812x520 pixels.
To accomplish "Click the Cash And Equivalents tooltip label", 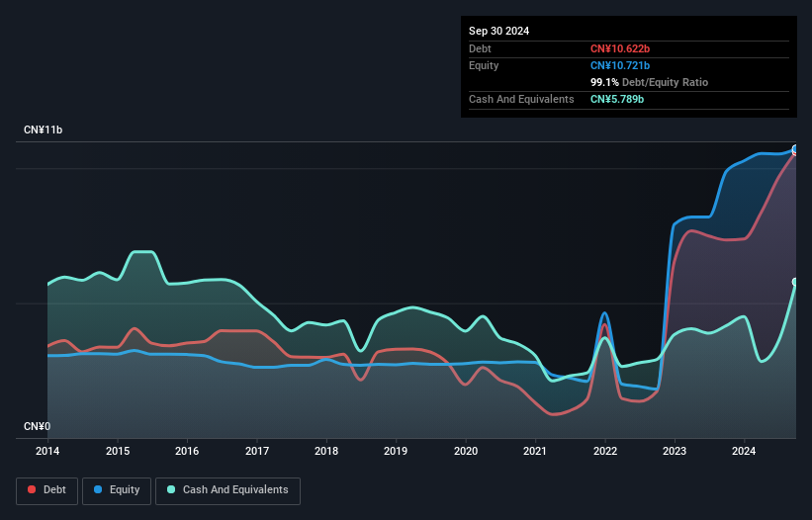I will [x=521, y=99].
